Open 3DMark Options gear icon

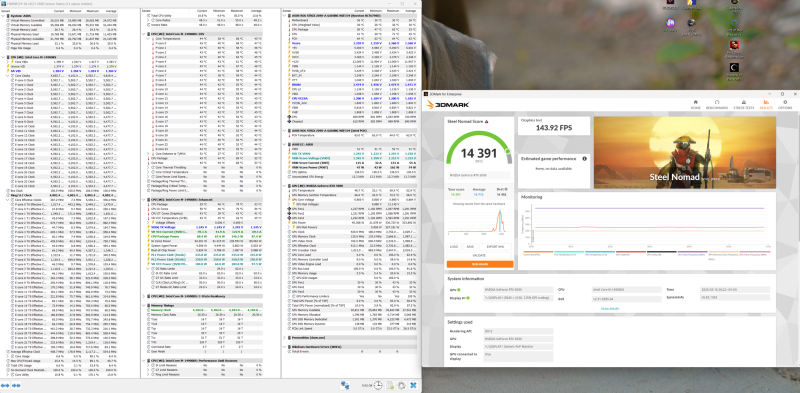click(x=785, y=104)
